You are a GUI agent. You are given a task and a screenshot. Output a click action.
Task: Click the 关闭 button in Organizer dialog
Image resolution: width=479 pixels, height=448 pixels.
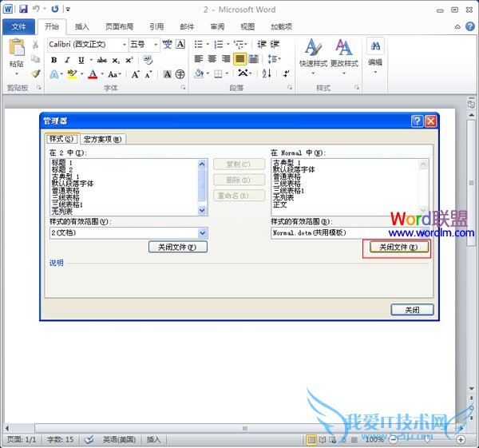412,310
